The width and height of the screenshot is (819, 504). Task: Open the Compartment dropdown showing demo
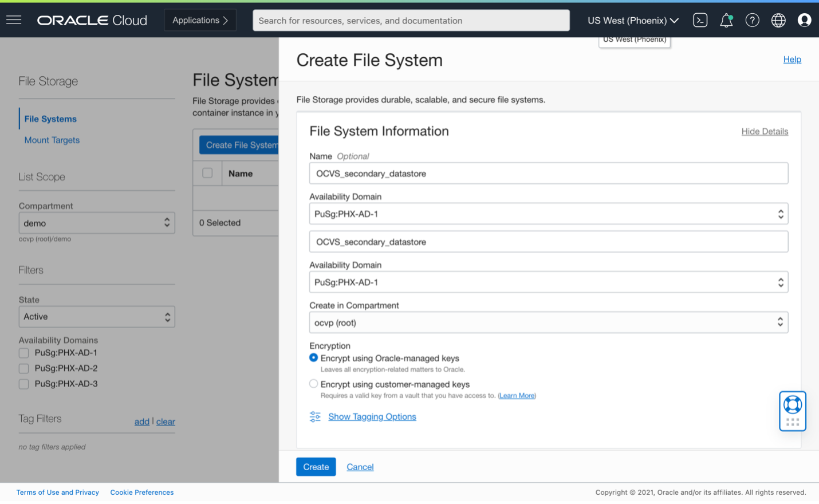pyautogui.click(x=97, y=223)
